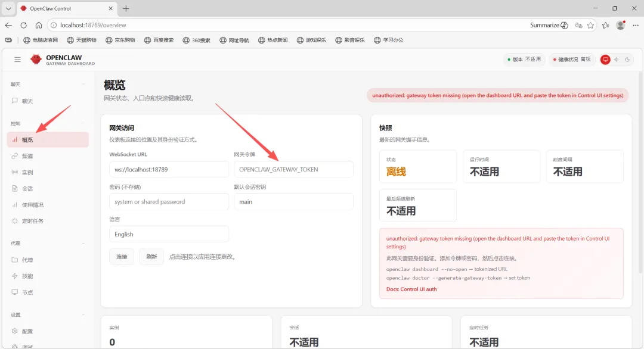Open the favorites list icon
644x349 pixels.
click(605, 25)
